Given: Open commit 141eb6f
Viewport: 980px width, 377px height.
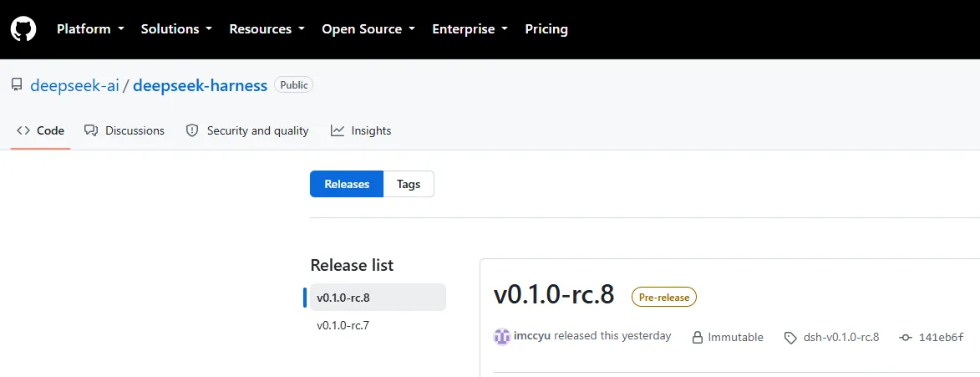Looking at the screenshot, I should pyautogui.click(x=942, y=338).
